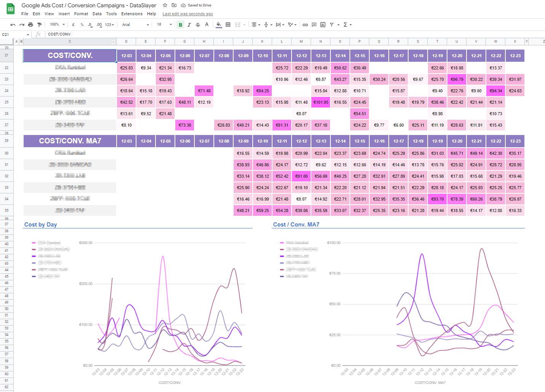The image size is (545, 392).
Task: Select the paint format tool
Action: [39, 25]
